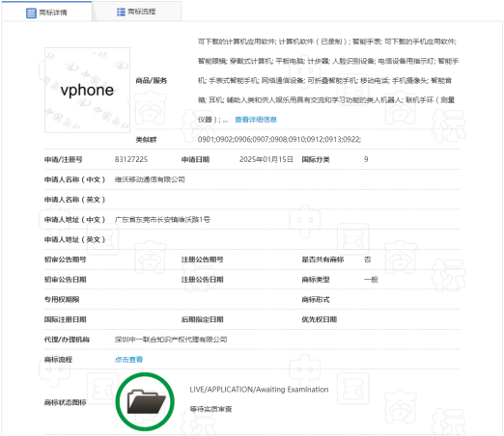Click the vphone trademark image
504x436 pixels.
(87, 91)
